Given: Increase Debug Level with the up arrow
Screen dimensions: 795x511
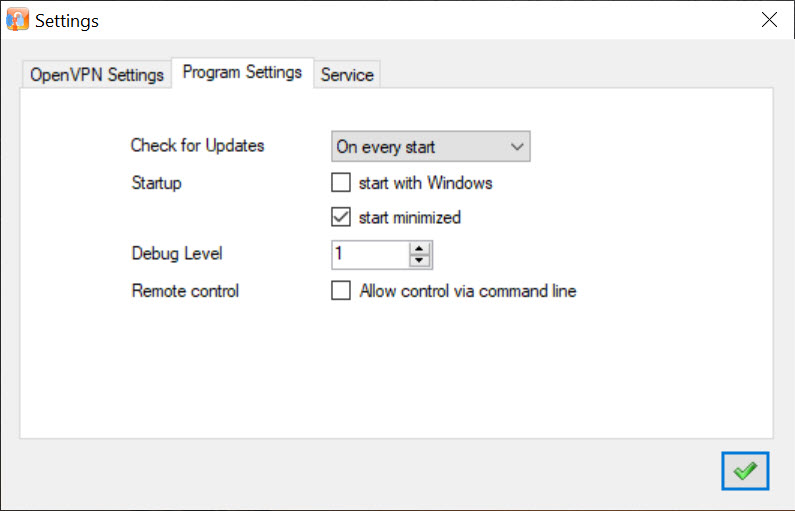Looking at the screenshot, I should 419,248.
